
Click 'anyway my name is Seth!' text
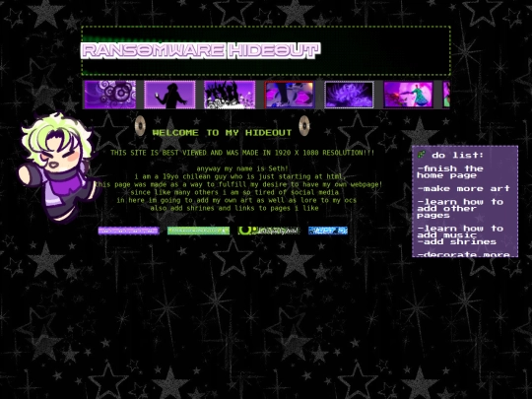(x=242, y=168)
